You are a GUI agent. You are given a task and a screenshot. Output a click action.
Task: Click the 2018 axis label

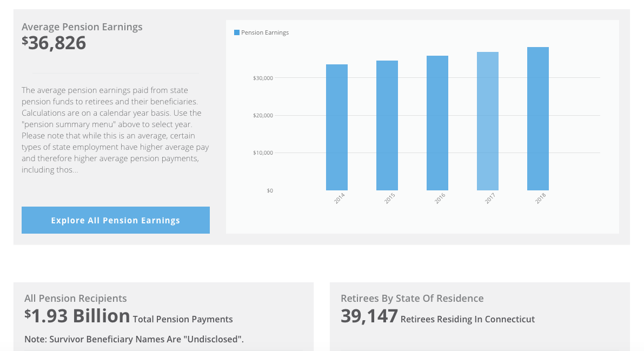[x=538, y=199]
